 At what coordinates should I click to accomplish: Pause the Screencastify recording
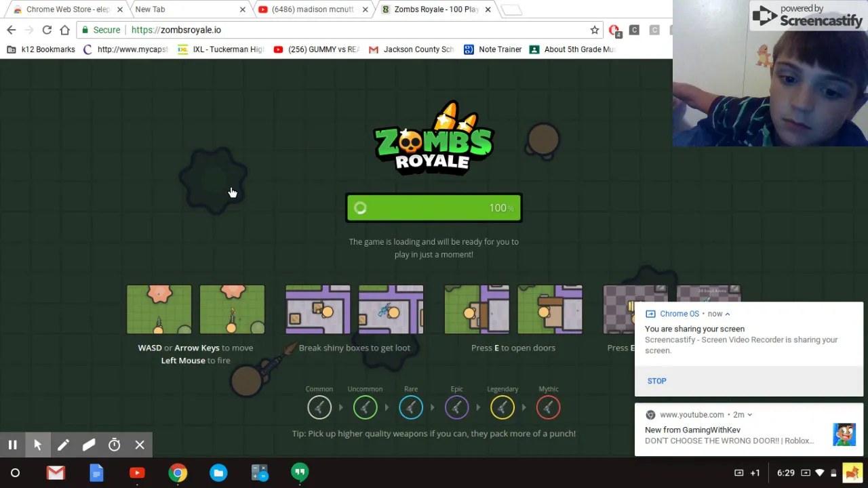tap(12, 445)
